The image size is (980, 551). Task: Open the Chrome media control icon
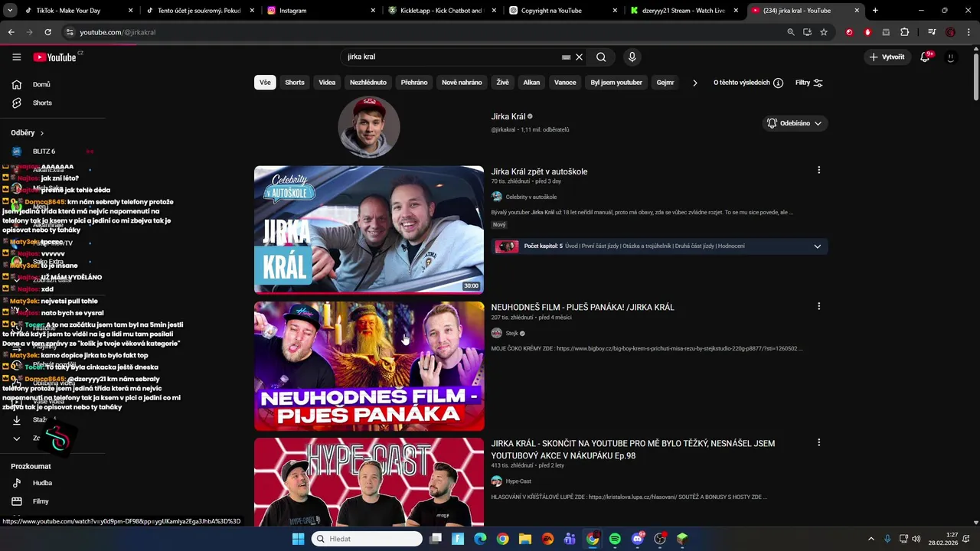[x=932, y=32]
